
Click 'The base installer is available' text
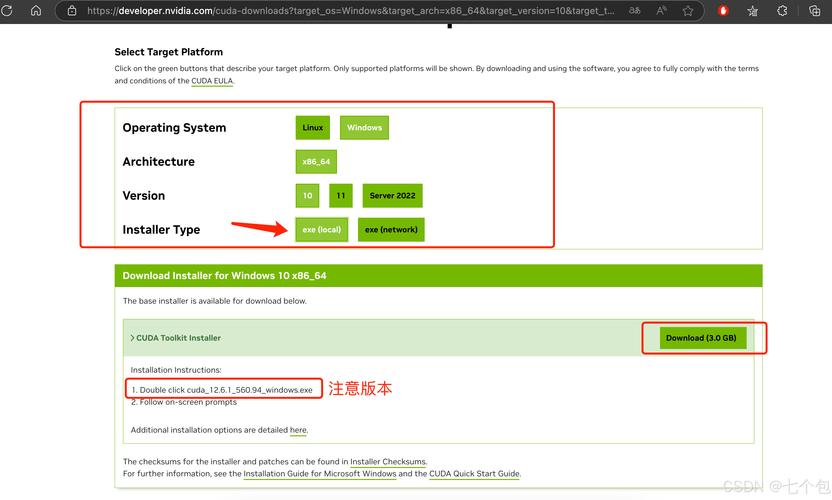(215, 300)
